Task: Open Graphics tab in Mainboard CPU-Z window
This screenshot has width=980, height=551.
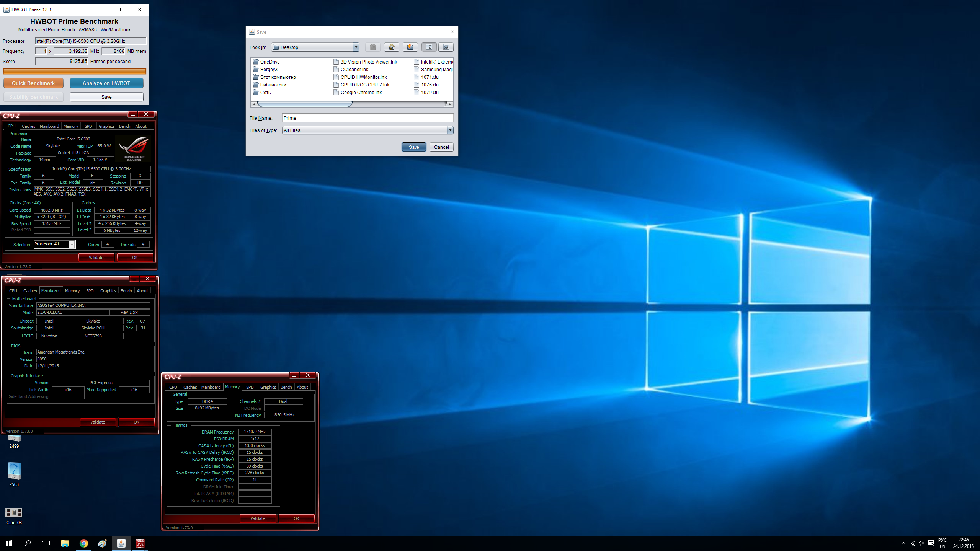Action: [x=108, y=291]
